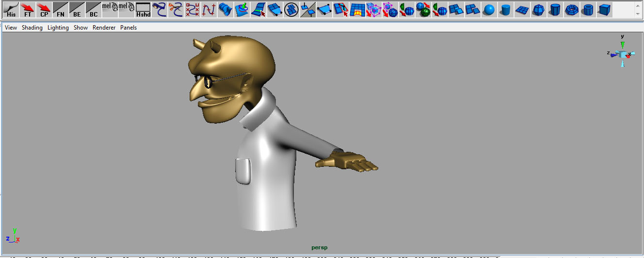Screen dimensions: 644x258
Task: Select the scissors cut-curve shelf icon
Action: [176, 10]
